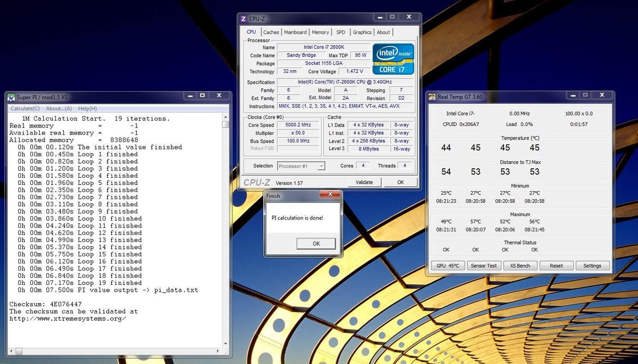The height and width of the screenshot is (364, 638).
Task: Switch to the About tab in CPU-Z
Action: [x=383, y=32]
